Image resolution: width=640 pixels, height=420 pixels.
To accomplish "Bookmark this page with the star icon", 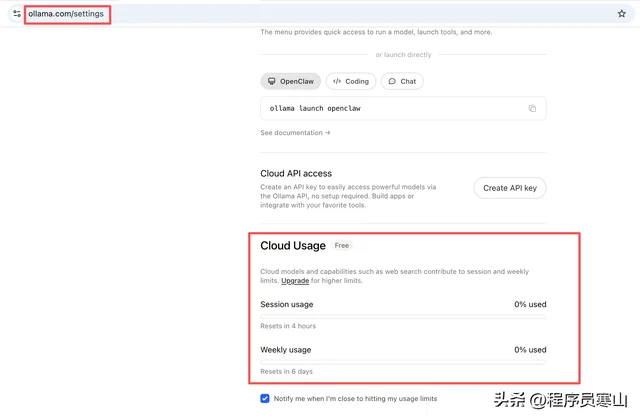I will (621, 14).
